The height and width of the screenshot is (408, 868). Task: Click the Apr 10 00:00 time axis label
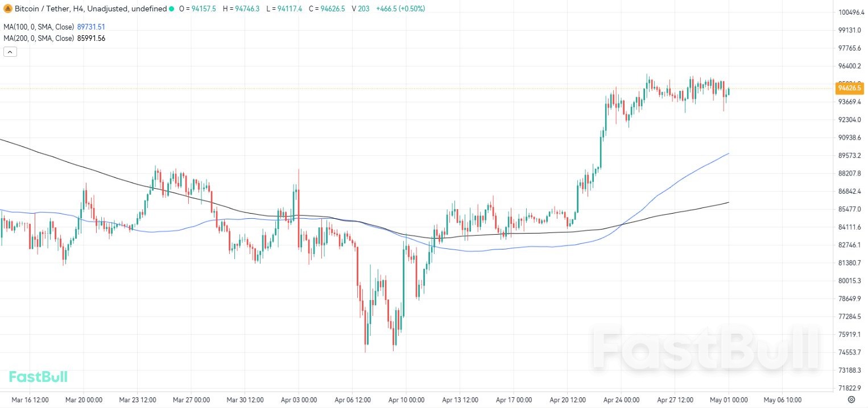point(406,400)
